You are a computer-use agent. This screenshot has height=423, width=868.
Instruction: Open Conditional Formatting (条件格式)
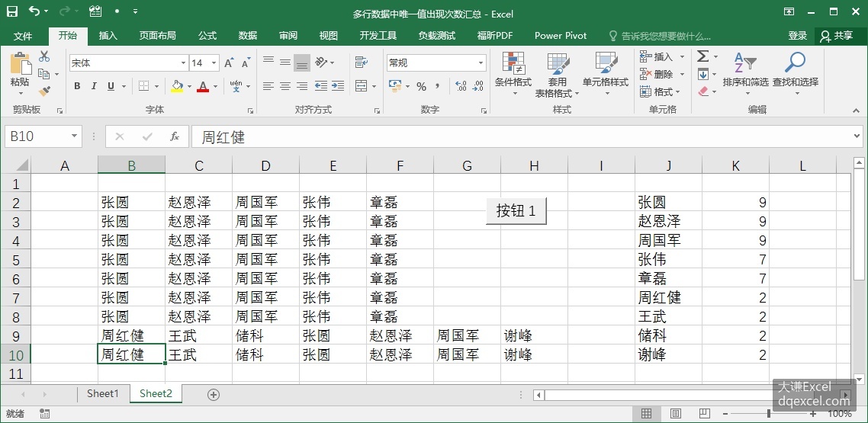513,74
